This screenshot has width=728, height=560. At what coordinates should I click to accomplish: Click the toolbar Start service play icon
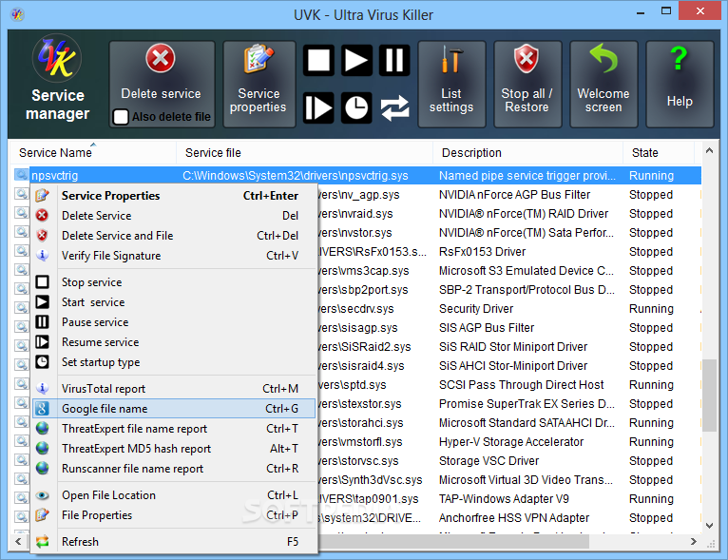pyautogui.click(x=356, y=60)
